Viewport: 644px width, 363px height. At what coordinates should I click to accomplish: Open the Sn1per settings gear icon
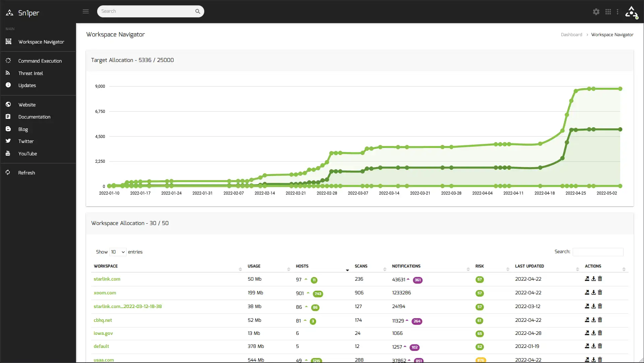(x=595, y=11)
